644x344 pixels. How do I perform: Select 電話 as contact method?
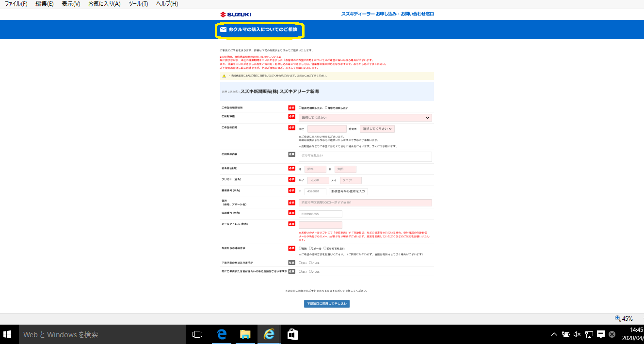pyautogui.click(x=300, y=249)
